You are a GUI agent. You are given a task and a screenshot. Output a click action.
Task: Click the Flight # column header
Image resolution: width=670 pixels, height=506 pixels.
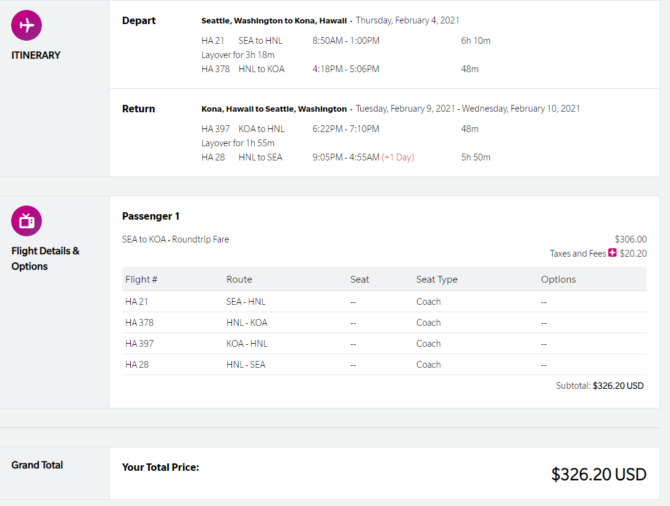click(141, 279)
